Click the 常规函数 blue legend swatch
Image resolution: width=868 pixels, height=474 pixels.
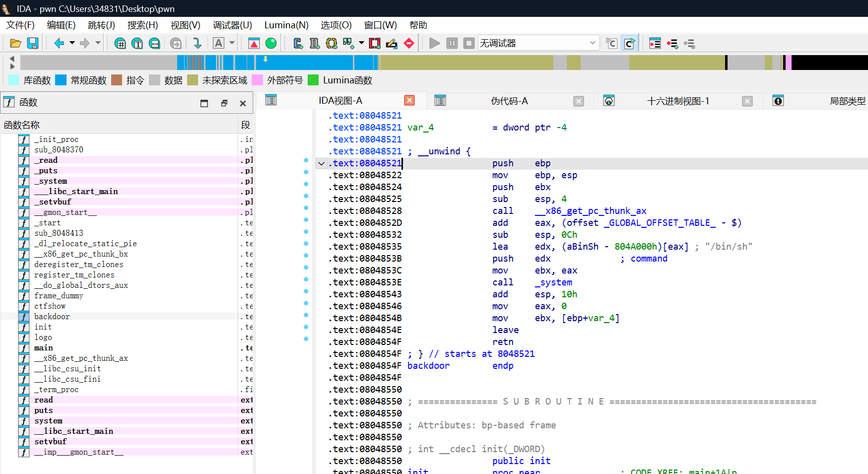tap(61, 80)
